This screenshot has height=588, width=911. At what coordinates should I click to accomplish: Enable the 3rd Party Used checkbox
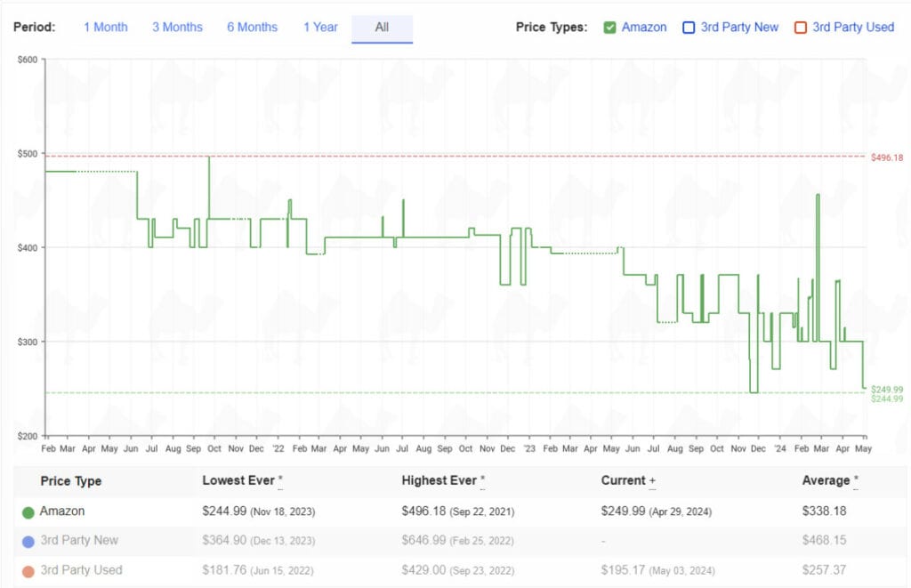tap(800, 28)
